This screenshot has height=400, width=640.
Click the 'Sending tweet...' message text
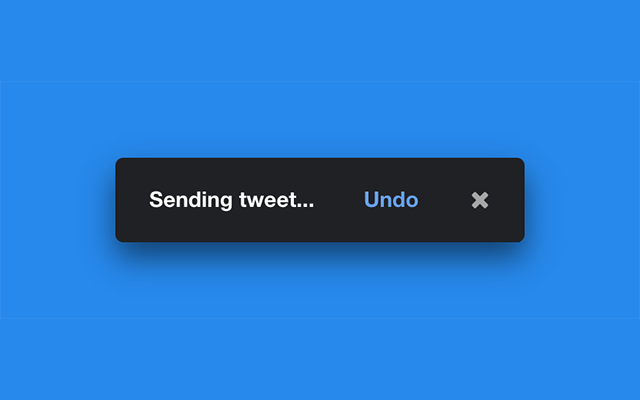pos(231,200)
